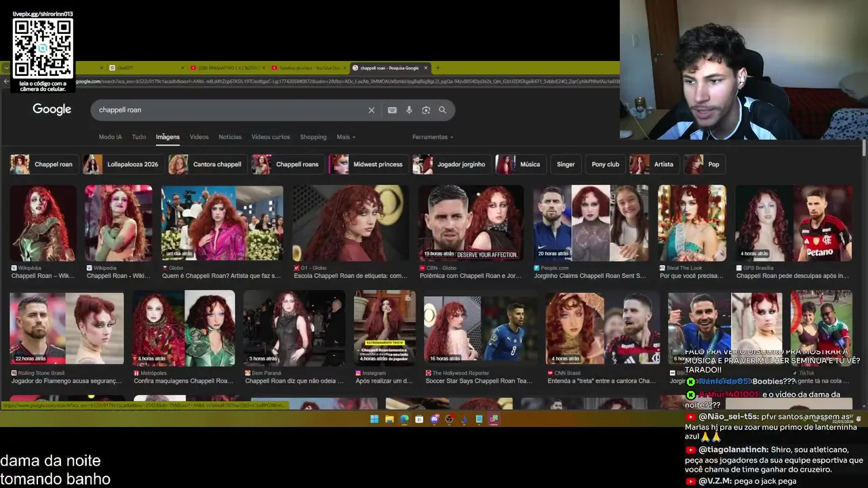Switch to the Detalhes do vídeo YouTube Studio tab
This screenshot has height=488, width=868.
309,68
